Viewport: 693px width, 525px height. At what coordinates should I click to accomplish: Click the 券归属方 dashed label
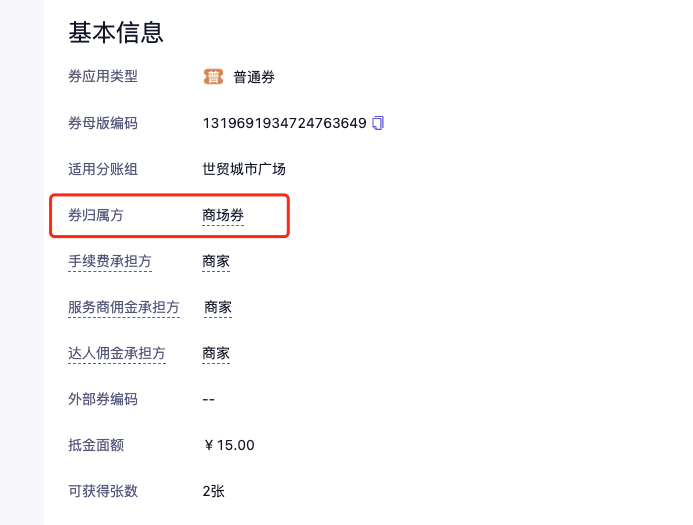click(96, 215)
